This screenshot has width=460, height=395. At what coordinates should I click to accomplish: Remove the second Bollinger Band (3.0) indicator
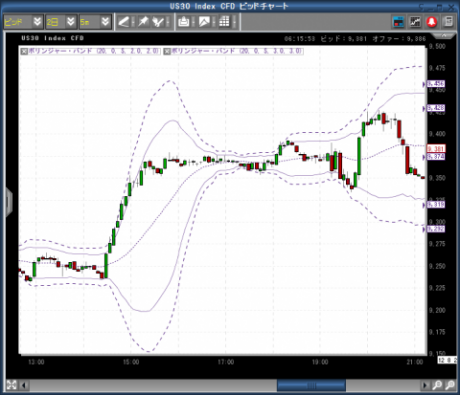167,51
